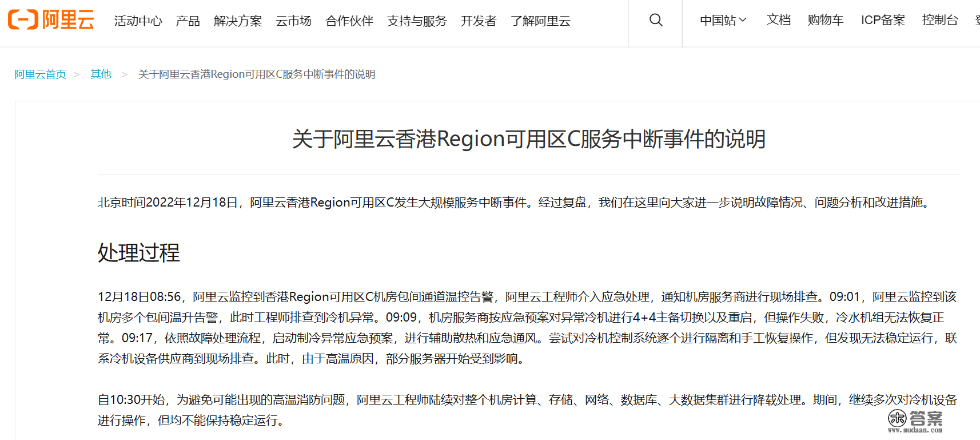Open the 产品 menu

[x=188, y=21]
